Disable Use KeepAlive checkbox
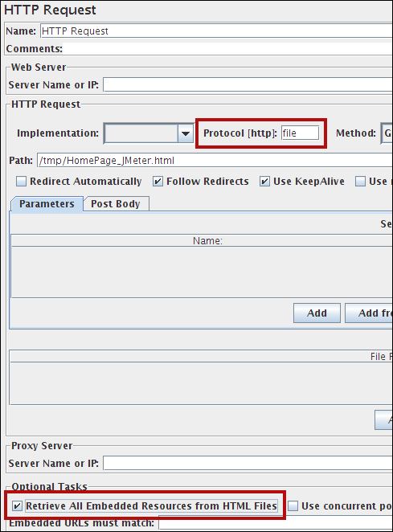 coord(264,182)
